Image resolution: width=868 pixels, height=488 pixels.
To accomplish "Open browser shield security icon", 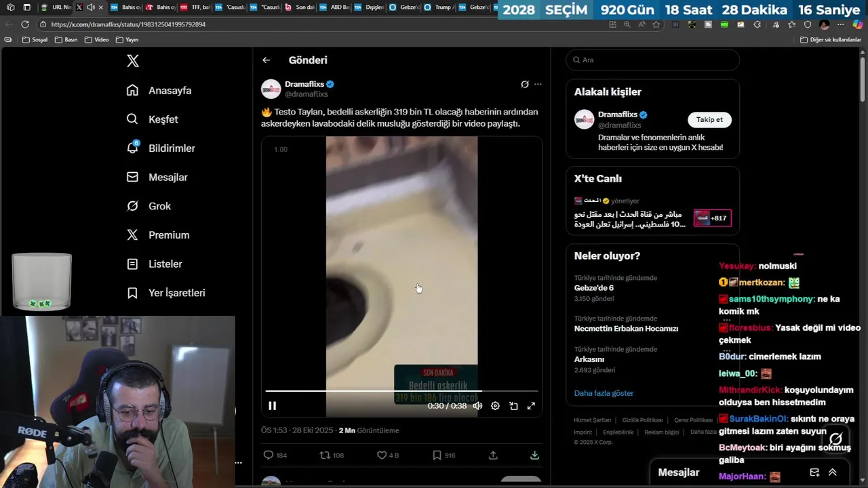I will [x=807, y=24].
